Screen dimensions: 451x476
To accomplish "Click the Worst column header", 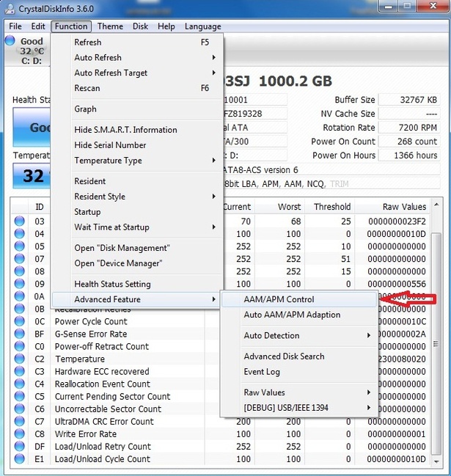I will (280, 207).
